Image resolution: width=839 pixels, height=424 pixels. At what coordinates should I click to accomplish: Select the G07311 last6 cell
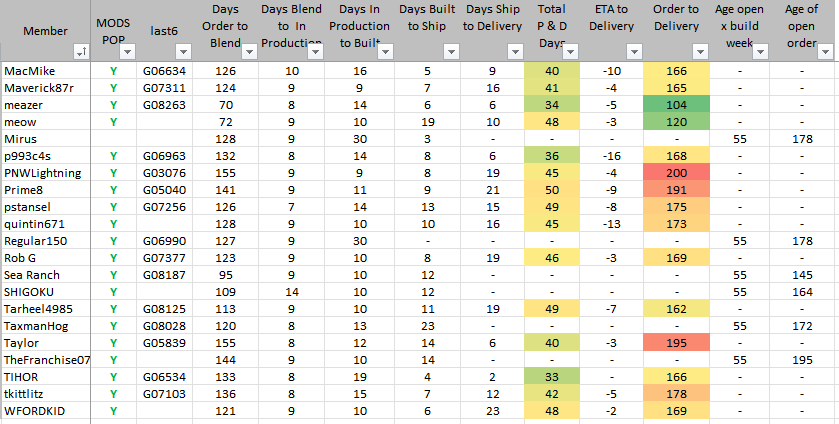point(164,88)
